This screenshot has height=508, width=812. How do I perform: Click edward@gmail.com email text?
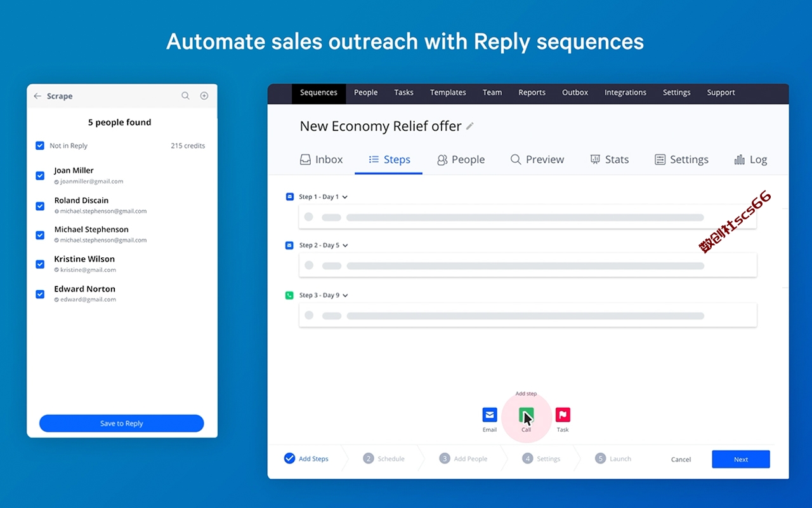[88, 300]
